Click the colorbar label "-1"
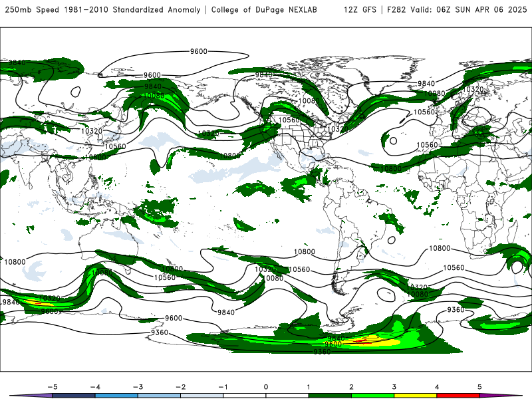This screenshot has height=399, width=532. coord(223,387)
